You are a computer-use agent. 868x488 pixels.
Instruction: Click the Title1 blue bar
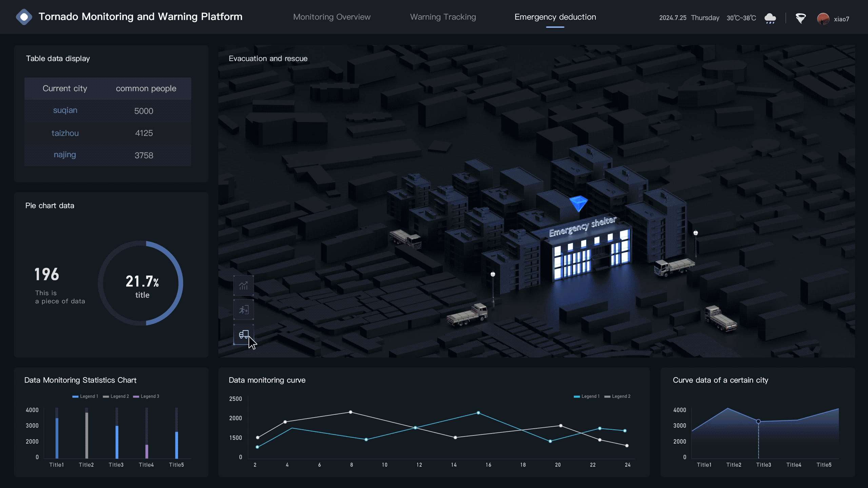click(x=57, y=438)
